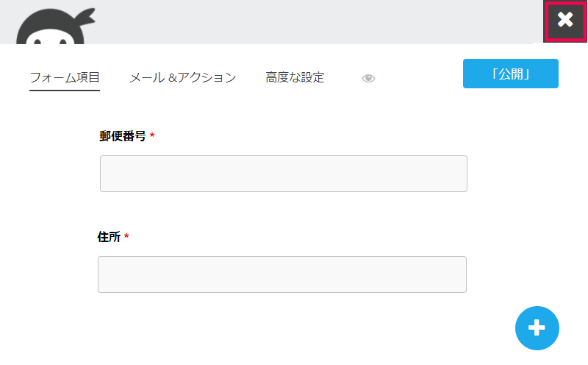The height and width of the screenshot is (365, 588).
Task: Focus the 住所 text field
Action: click(x=282, y=274)
